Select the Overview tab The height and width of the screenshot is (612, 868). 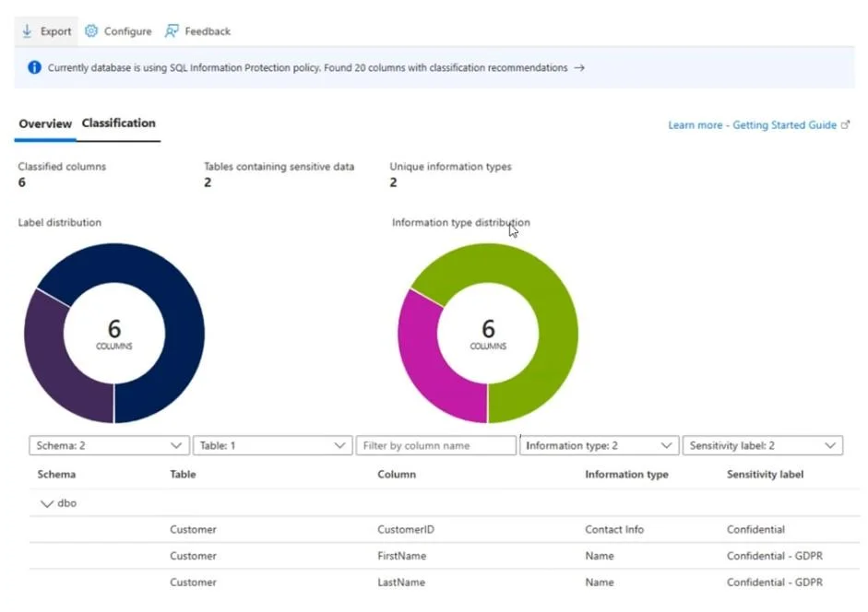point(45,124)
